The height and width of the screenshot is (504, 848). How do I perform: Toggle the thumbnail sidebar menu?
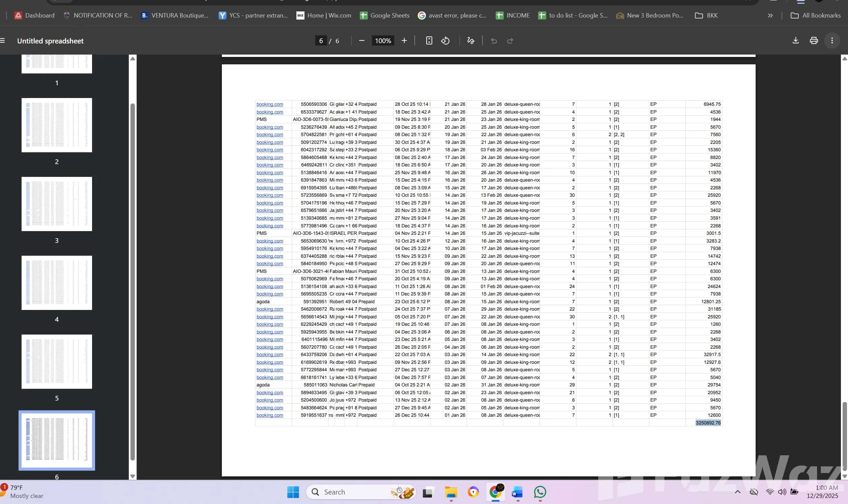3,41
